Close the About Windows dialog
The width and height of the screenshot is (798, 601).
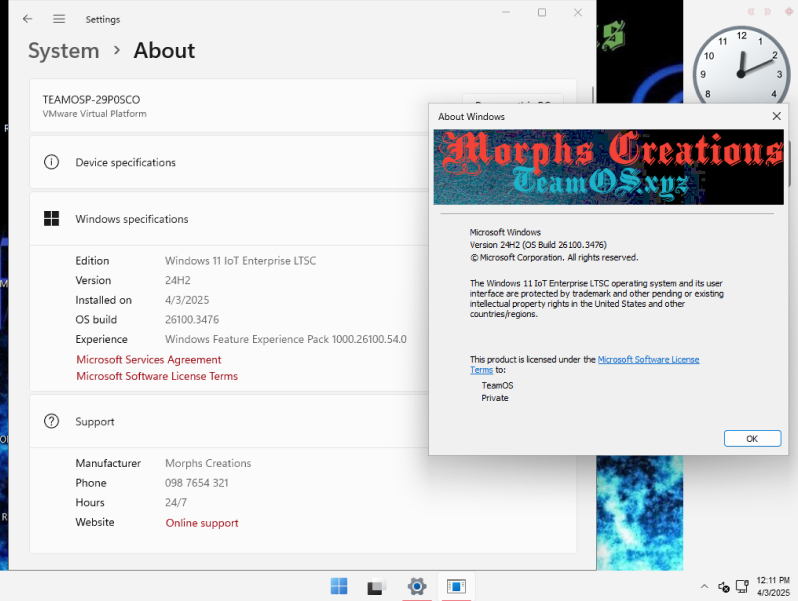(777, 117)
